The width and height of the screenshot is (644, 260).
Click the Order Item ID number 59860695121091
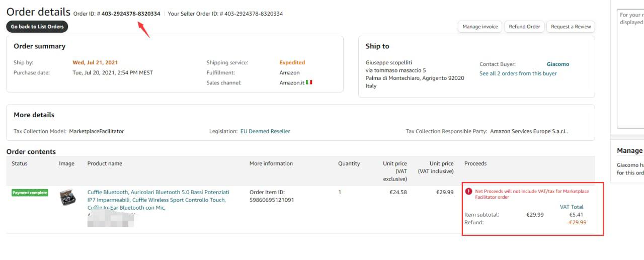click(x=272, y=200)
